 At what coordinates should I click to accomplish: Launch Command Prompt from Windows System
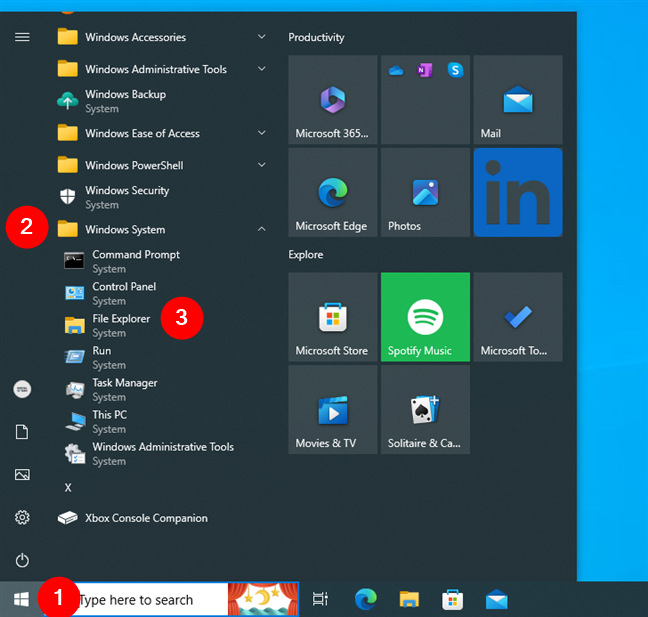162,261
